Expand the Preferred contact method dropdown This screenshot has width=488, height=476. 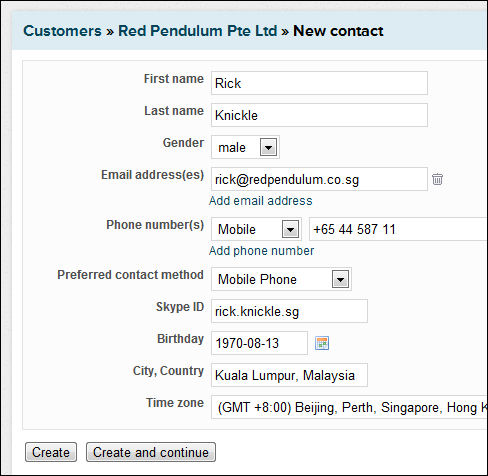point(281,279)
